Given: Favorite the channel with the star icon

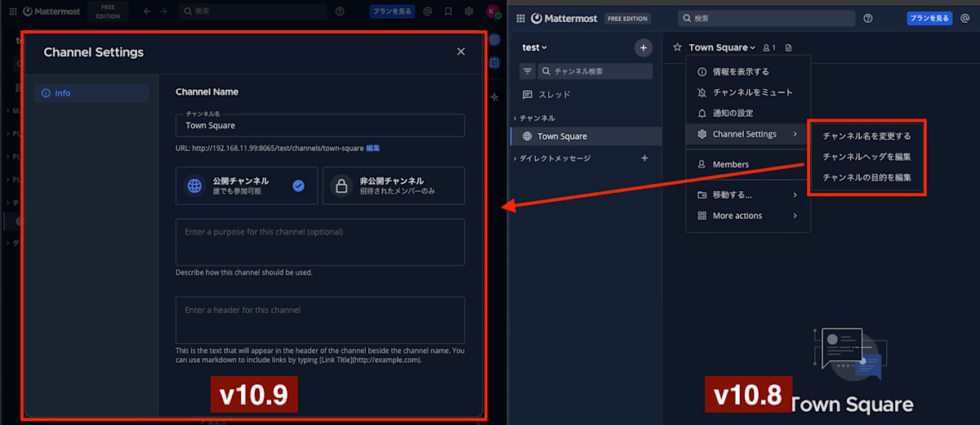Looking at the screenshot, I should (677, 47).
